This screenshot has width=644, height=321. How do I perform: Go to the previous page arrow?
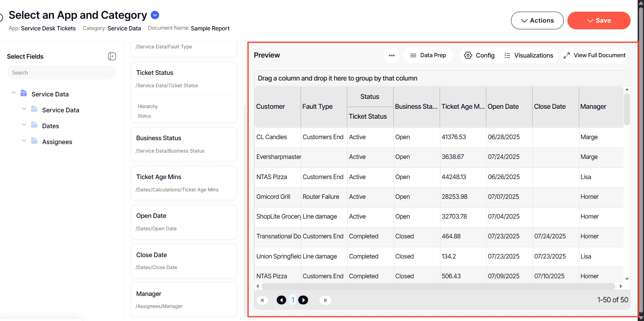[x=281, y=300]
